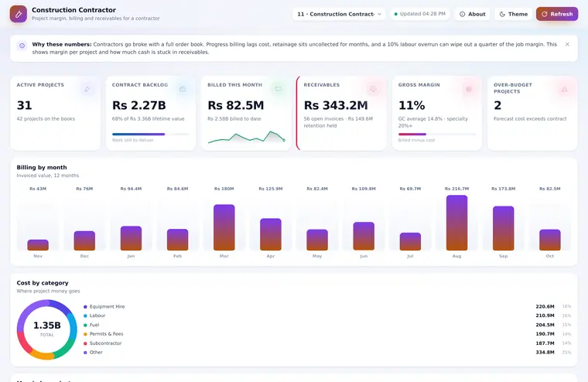
Task: Click the 1.35B total donut chart
Action: coord(47,329)
